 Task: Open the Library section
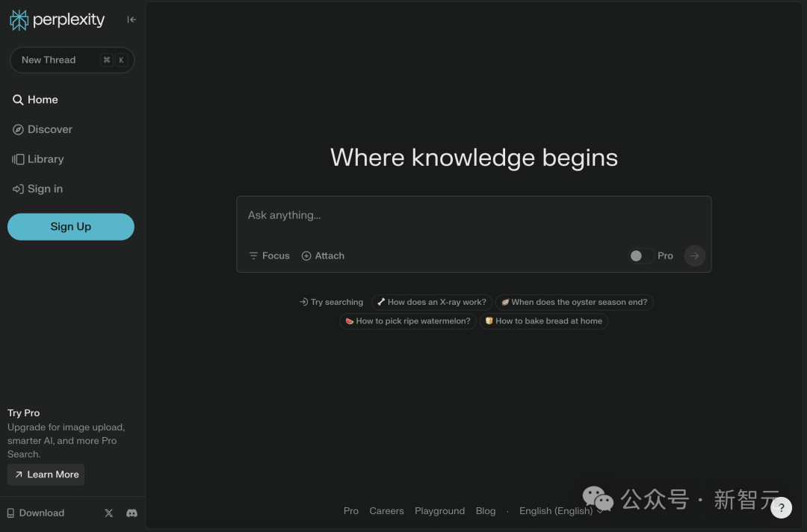point(38,159)
